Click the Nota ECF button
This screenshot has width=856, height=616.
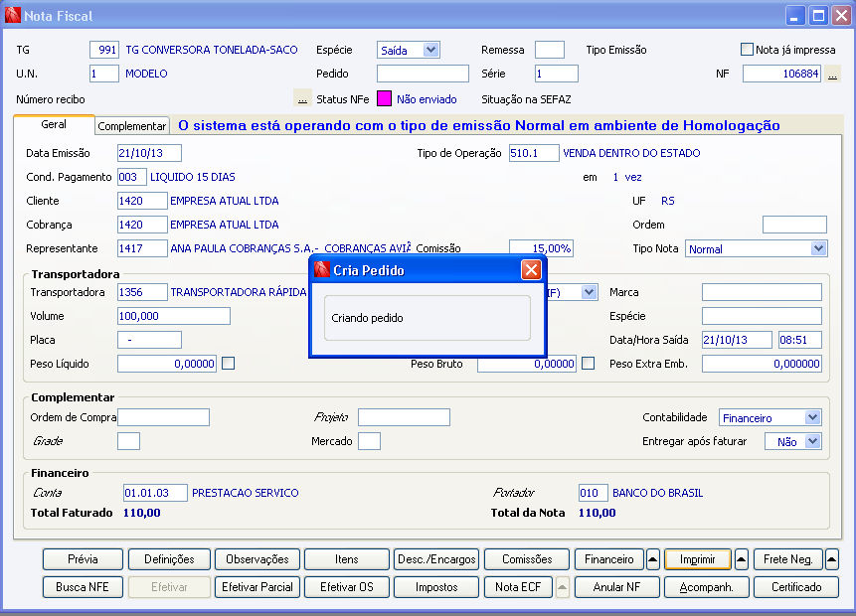pos(518,587)
